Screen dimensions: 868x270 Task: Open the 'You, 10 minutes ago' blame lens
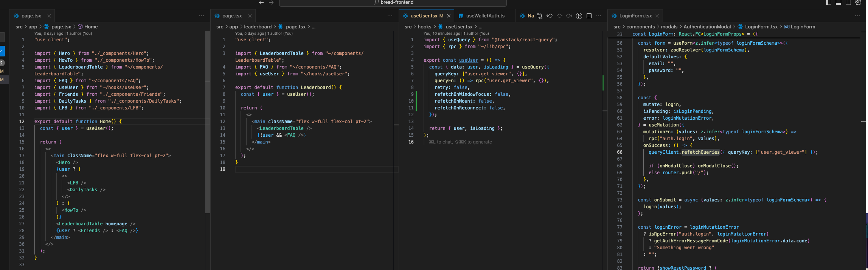(456, 34)
